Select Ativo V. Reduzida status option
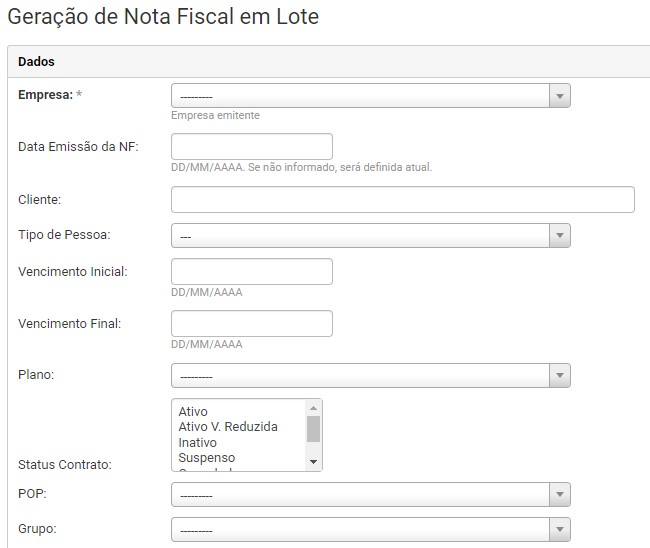 pos(228,427)
